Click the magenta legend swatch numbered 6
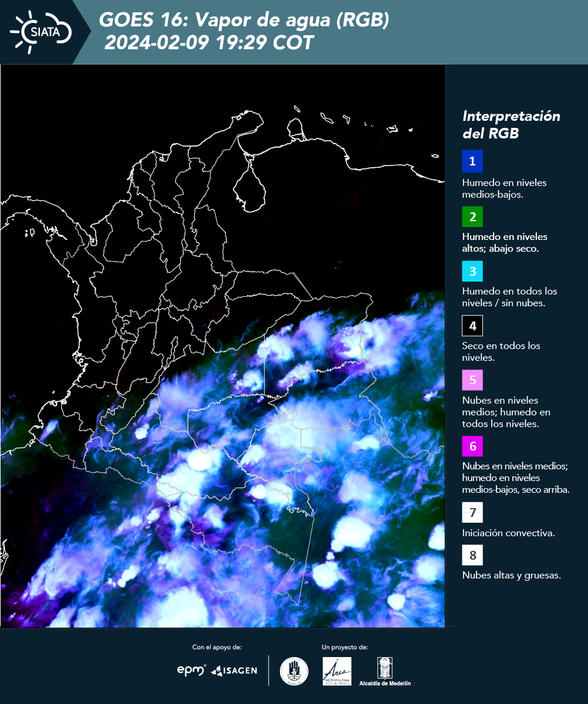Image resolution: width=588 pixels, height=704 pixels. [472, 446]
